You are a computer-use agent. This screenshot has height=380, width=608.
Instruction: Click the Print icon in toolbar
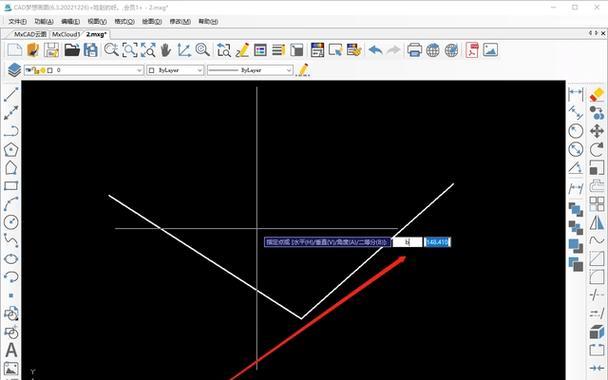[x=414, y=50]
